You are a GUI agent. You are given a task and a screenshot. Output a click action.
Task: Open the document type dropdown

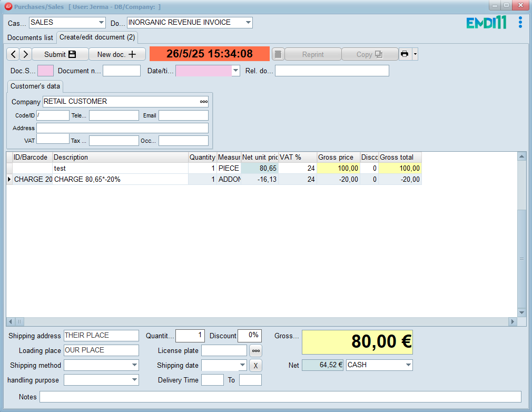click(248, 23)
